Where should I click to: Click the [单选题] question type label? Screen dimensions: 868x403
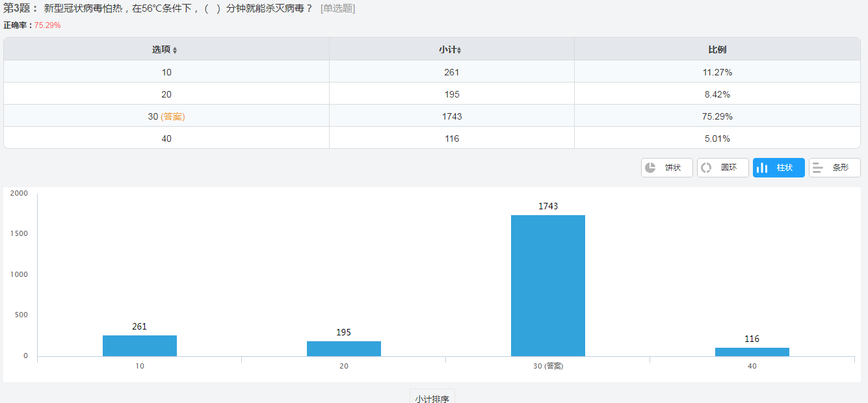pos(337,8)
